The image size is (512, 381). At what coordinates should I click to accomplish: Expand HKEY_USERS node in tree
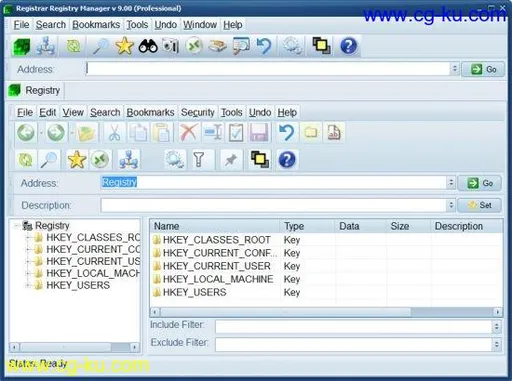coord(28,285)
